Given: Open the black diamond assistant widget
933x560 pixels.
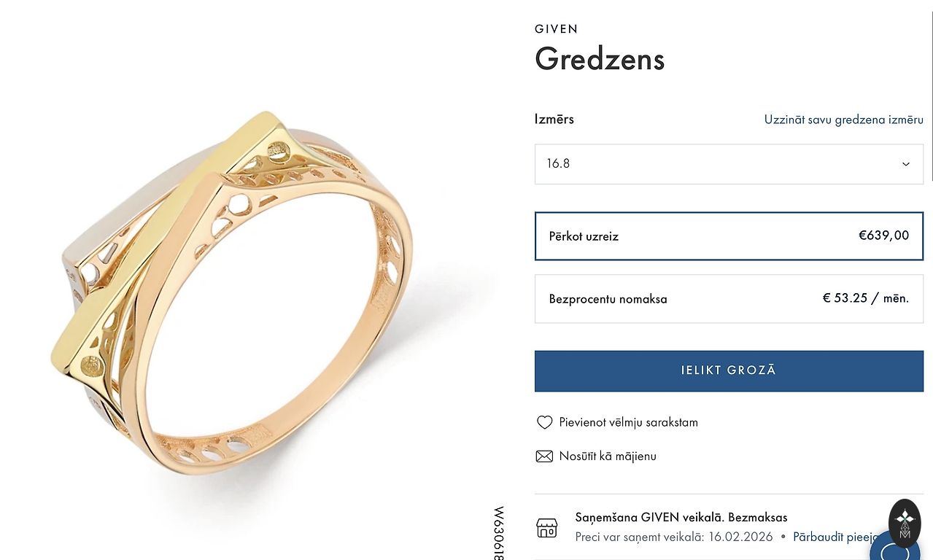Looking at the screenshot, I should (x=905, y=521).
